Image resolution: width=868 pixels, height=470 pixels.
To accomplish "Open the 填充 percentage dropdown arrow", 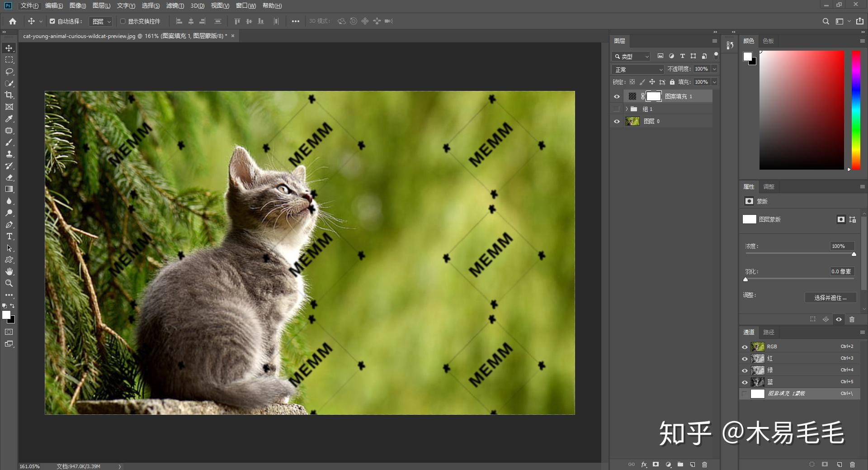I will click(x=715, y=82).
